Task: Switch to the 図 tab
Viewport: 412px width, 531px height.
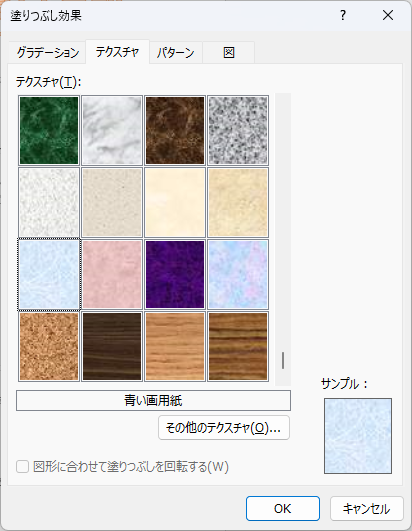Action: pos(229,52)
